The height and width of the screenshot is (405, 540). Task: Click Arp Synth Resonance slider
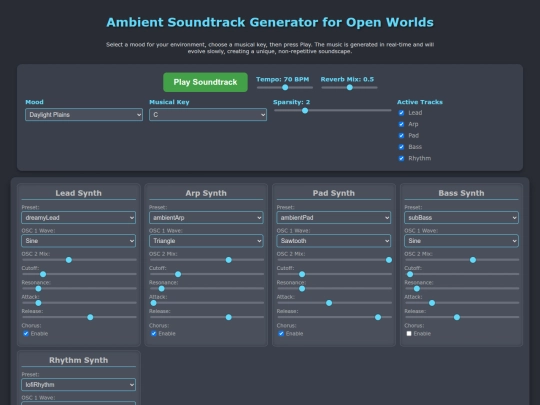[207, 289]
